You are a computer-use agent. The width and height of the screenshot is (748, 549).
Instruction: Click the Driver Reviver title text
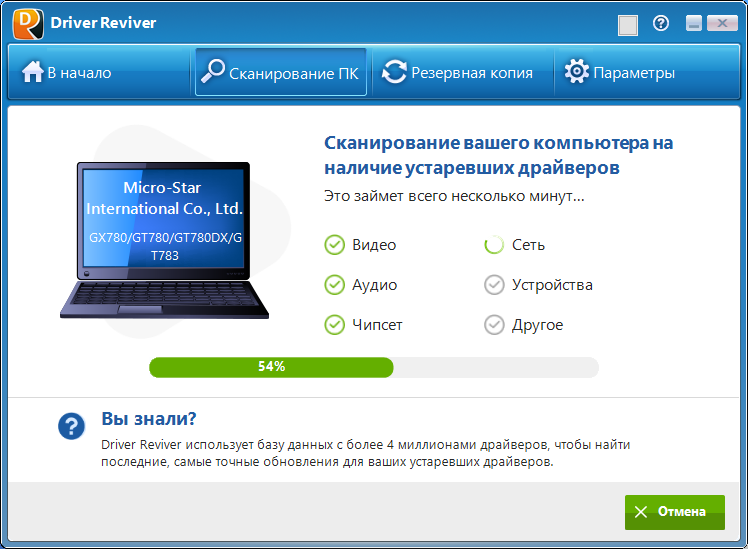(103, 23)
